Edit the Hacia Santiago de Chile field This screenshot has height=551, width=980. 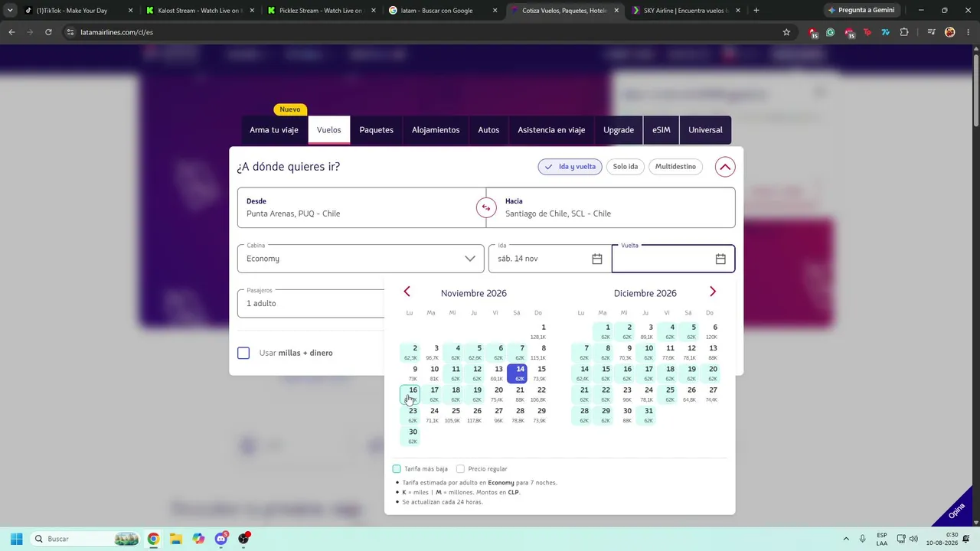coord(616,207)
